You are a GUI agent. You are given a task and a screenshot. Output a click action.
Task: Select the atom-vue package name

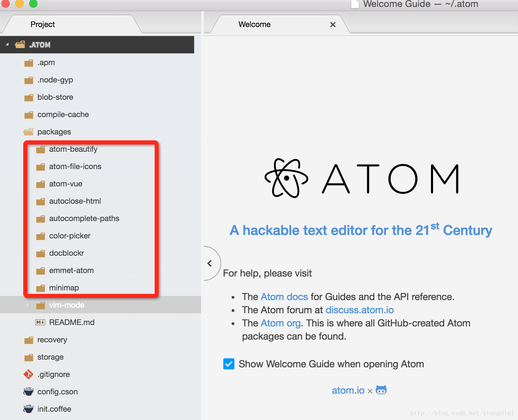(66, 184)
